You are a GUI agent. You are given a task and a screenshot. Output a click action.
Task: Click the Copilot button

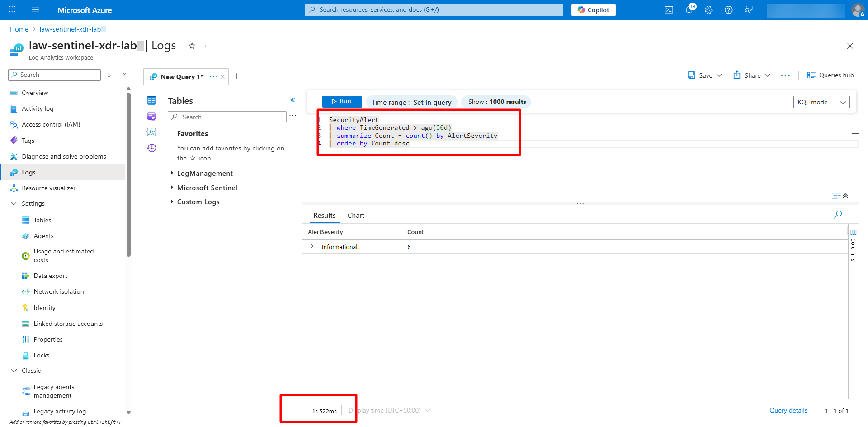click(593, 10)
